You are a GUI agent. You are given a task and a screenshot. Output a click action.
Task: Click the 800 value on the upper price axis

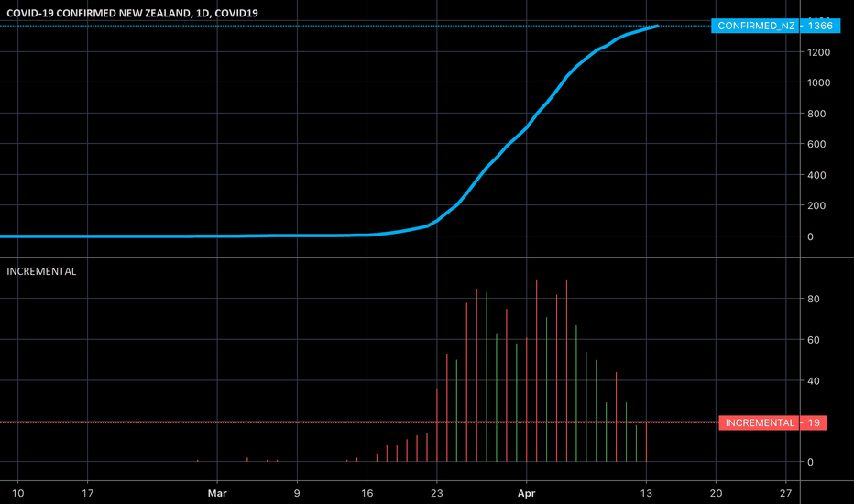point(816,114)
